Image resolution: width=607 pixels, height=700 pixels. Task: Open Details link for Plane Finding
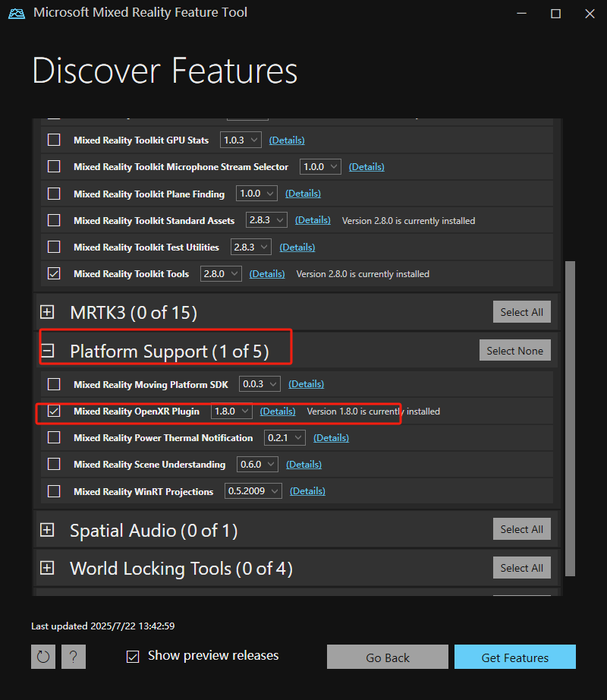(303, 194)
